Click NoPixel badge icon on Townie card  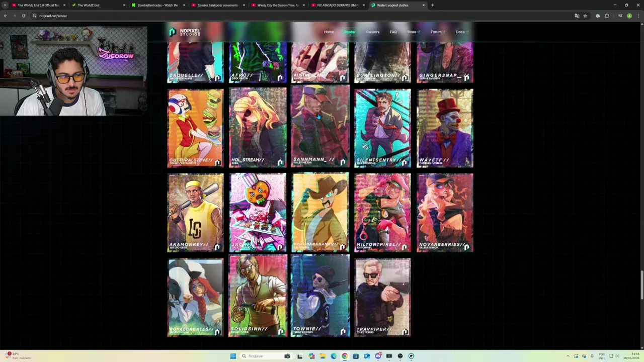pos(343,331)
